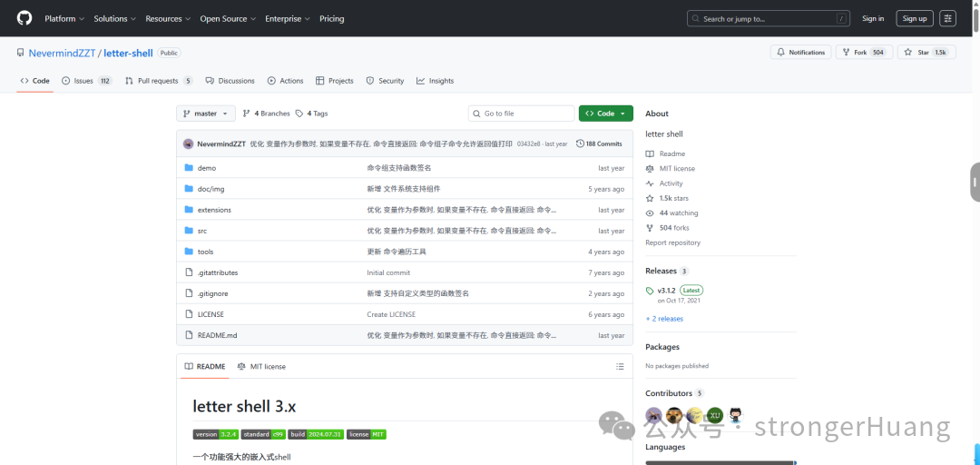The image size is (980, 465).
Task: Open the green Code dropdown button
Action: pos(605,114)
